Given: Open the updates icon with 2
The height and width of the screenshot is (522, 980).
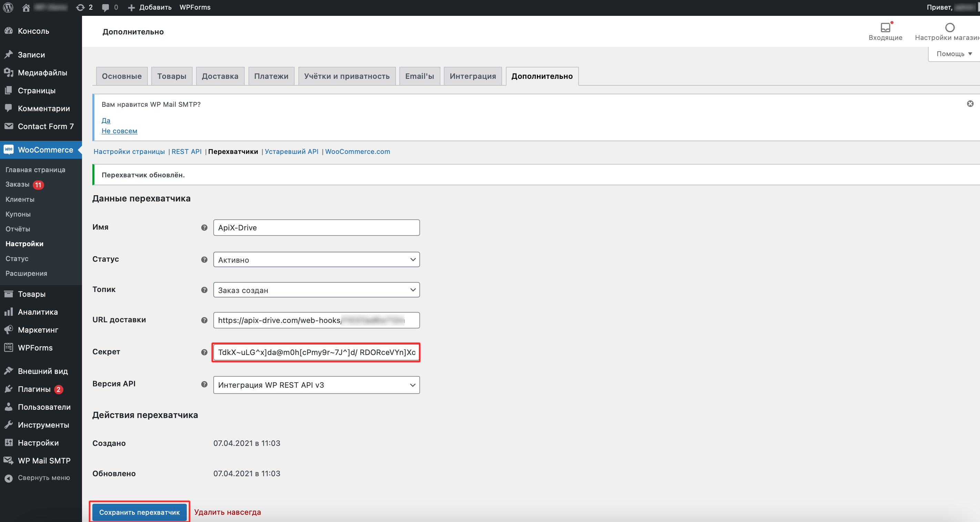Looking at the screenshot, I should pos(84,7).
